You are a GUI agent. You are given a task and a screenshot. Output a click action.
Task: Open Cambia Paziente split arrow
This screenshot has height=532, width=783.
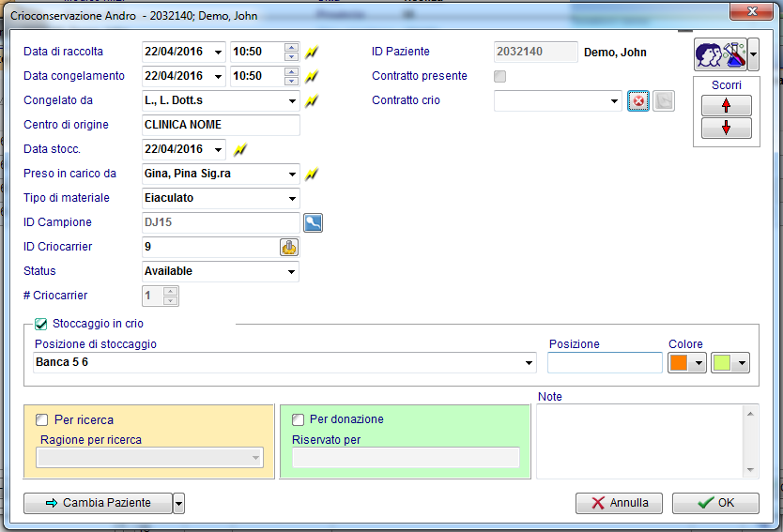click(x=178, y=504)
